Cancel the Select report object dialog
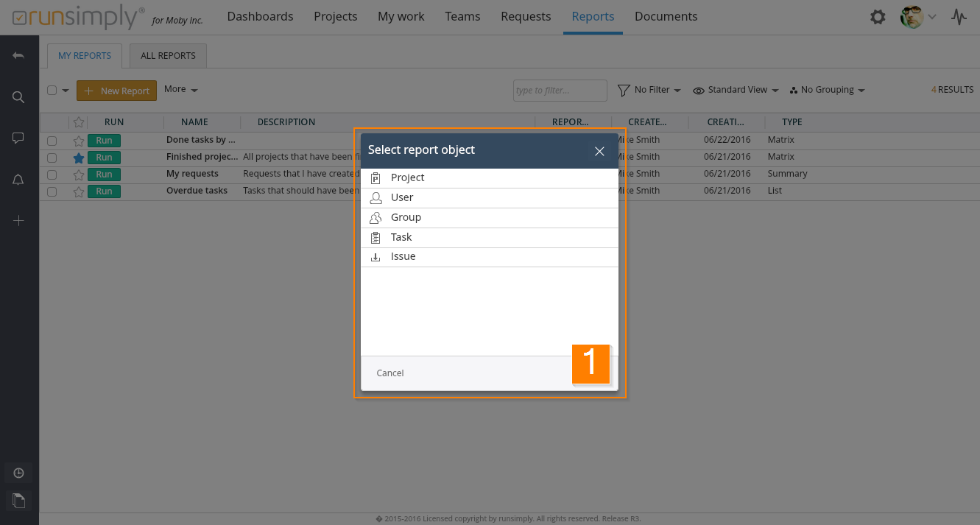 (x=390, y=373)
